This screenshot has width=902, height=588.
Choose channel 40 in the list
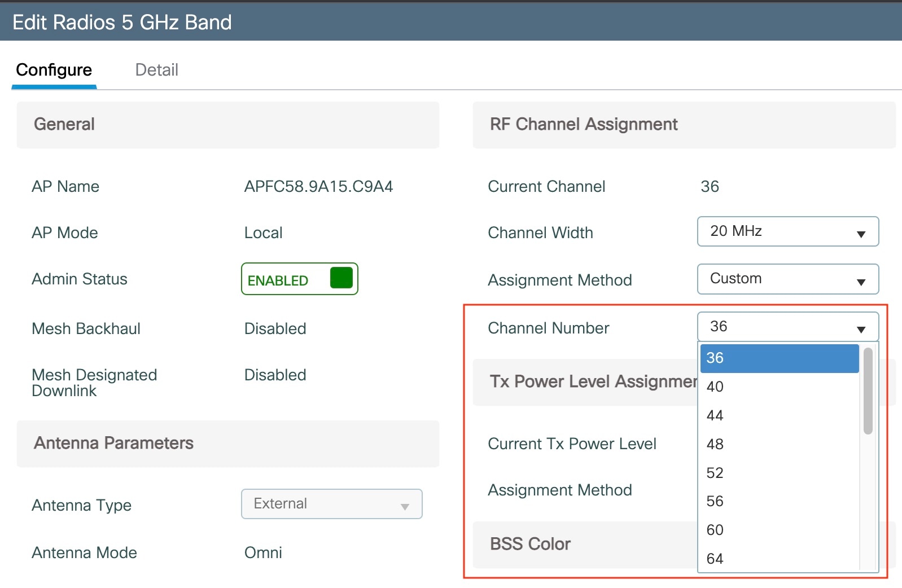tap(780, 387)
